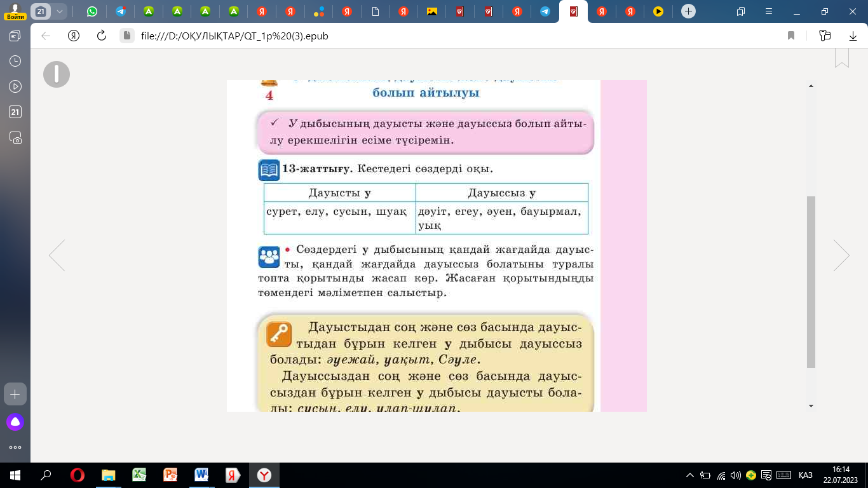Go back with the left arrow button
868x488 pixels.
46,36
